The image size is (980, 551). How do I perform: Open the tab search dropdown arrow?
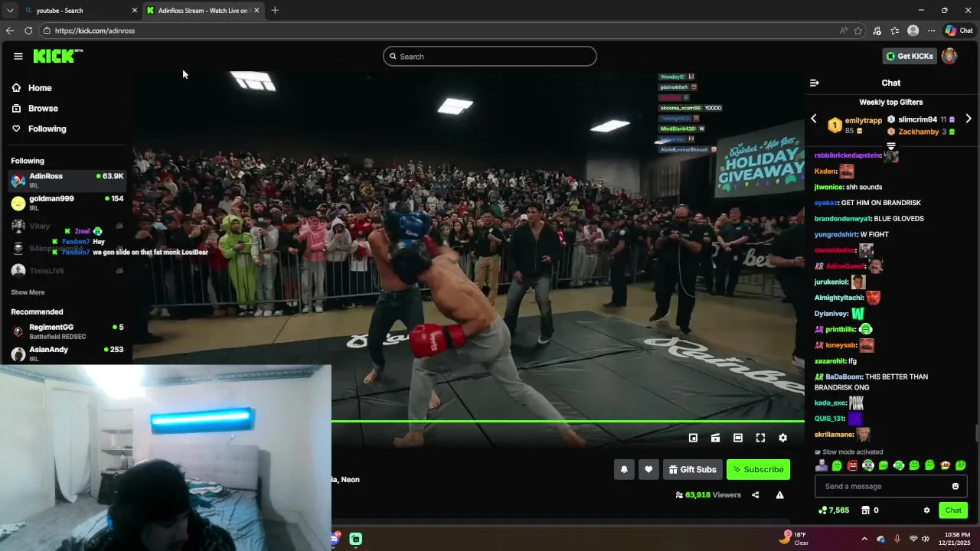coord(9,11)
